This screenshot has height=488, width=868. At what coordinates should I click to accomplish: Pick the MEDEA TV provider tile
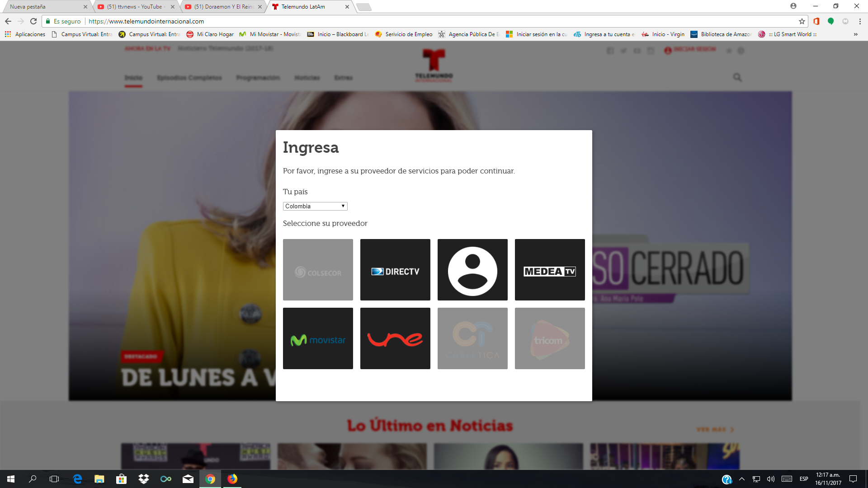click(550, 270)
